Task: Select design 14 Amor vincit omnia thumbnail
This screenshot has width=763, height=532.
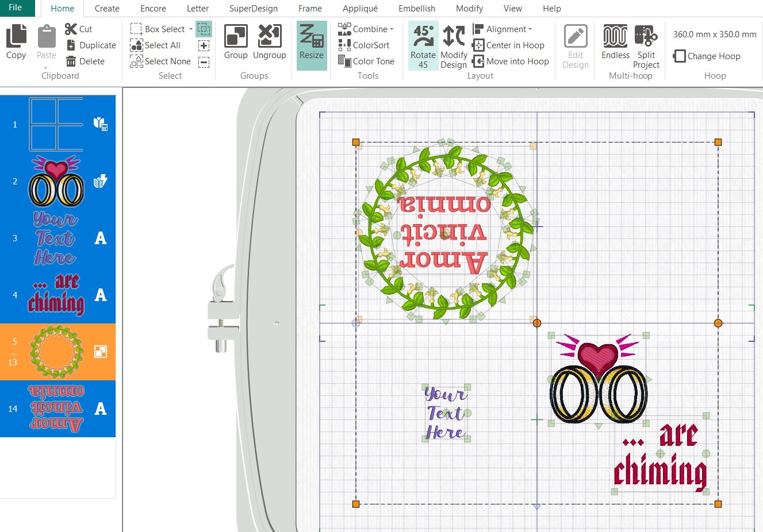Action: (x=57, y=408)
